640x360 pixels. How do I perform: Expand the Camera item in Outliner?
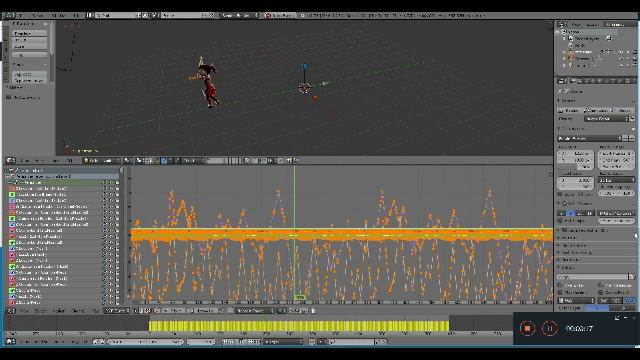pos(564,59)
